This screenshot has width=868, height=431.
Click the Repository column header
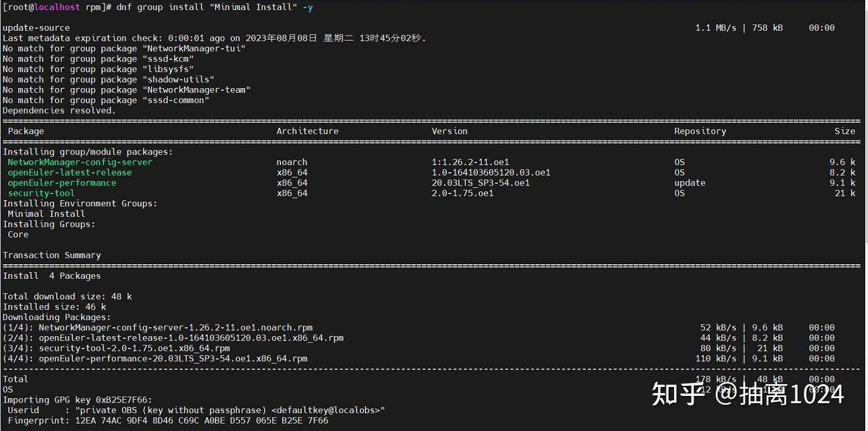click(x=700, y=131)
